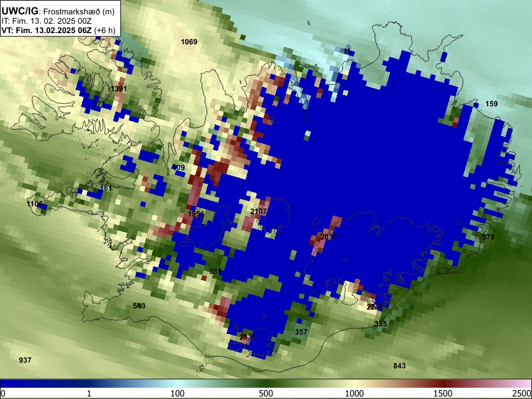Click the 2500 tick on the color scale
Image resolution: width=532 pixels, height=399 pixels.
523,393
